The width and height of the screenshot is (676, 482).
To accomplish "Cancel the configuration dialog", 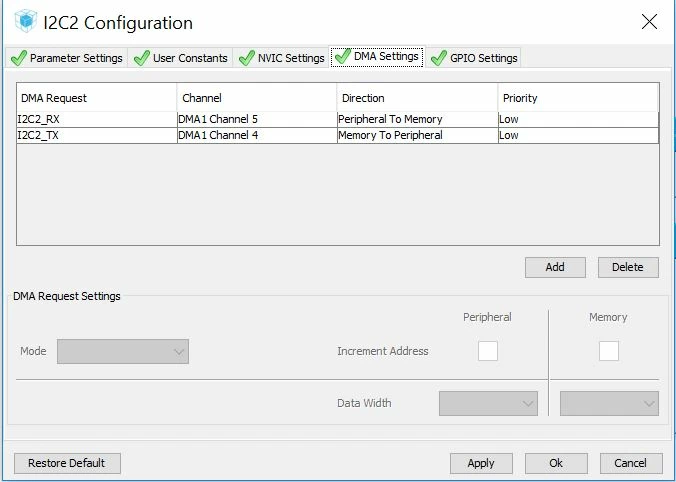I will point(631,463).
